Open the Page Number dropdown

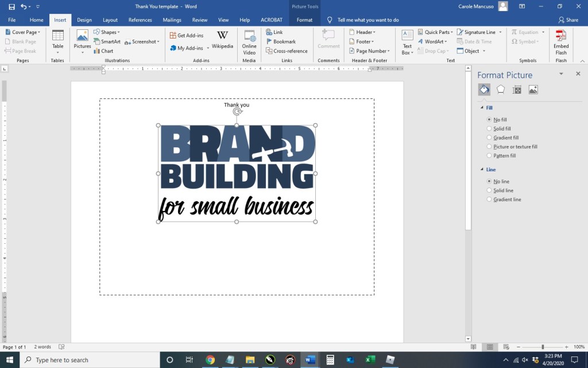point(371,51)
